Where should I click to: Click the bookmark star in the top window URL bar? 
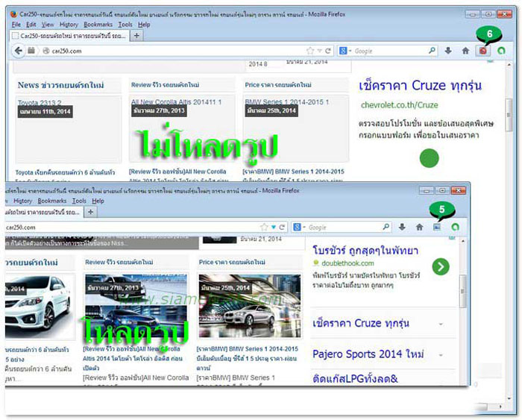tap(310, 51)
